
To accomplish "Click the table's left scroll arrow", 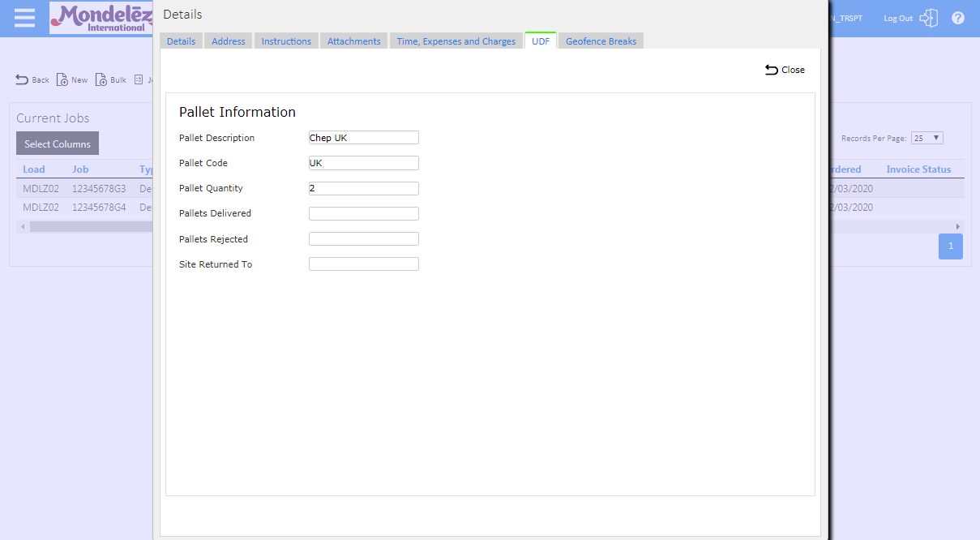I will tap(22, 226).
